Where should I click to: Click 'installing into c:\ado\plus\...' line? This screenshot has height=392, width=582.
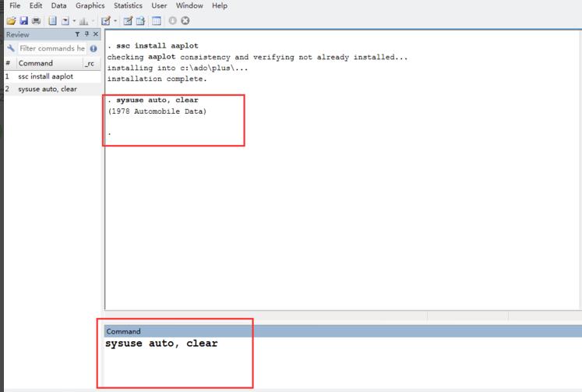(x=178, y=68)
